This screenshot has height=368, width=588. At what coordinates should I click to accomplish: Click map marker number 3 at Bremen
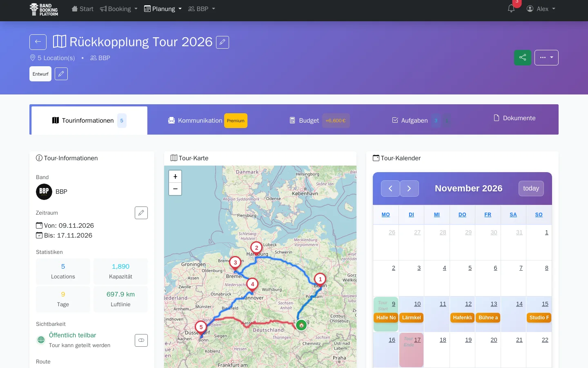coord(235,263)
